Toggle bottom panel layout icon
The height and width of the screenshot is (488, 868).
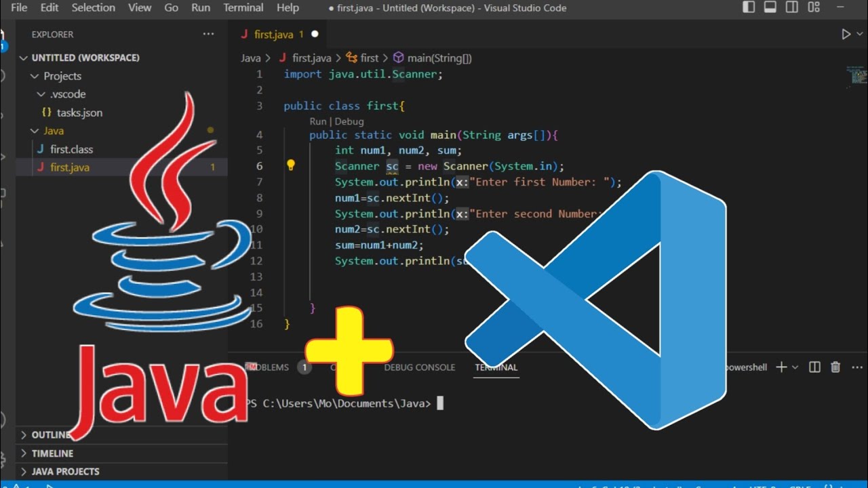770,7
